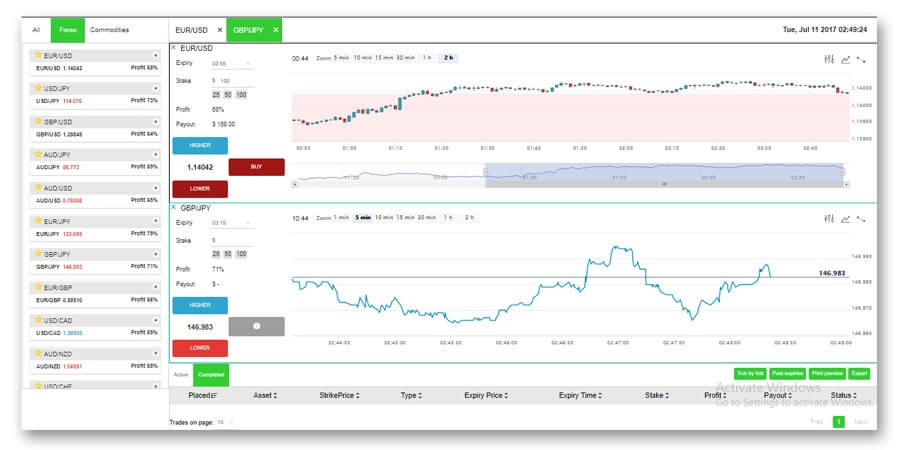This screenshot has height=450, width=899.
Task: Click the GBP/JPY Stake input field
Action: pyautogui.click(x=232, y=240)
